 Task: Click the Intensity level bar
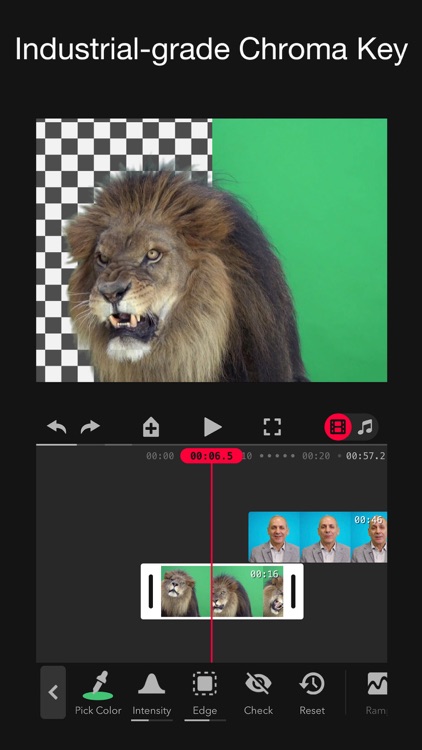click(152, 720)
